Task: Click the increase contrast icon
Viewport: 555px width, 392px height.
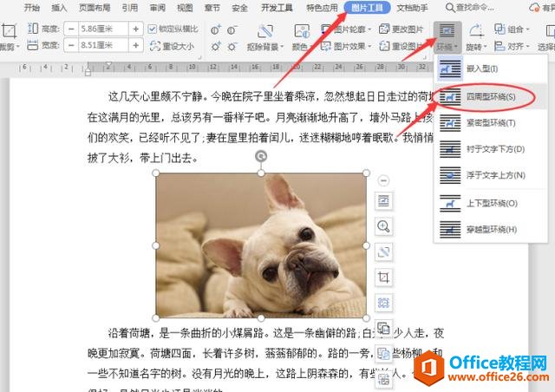Action: 216,29
